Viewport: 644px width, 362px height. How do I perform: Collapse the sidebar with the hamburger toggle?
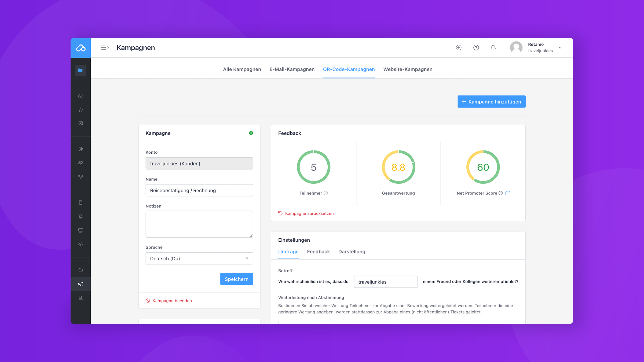pyautogui.click(x=105, y=47)
